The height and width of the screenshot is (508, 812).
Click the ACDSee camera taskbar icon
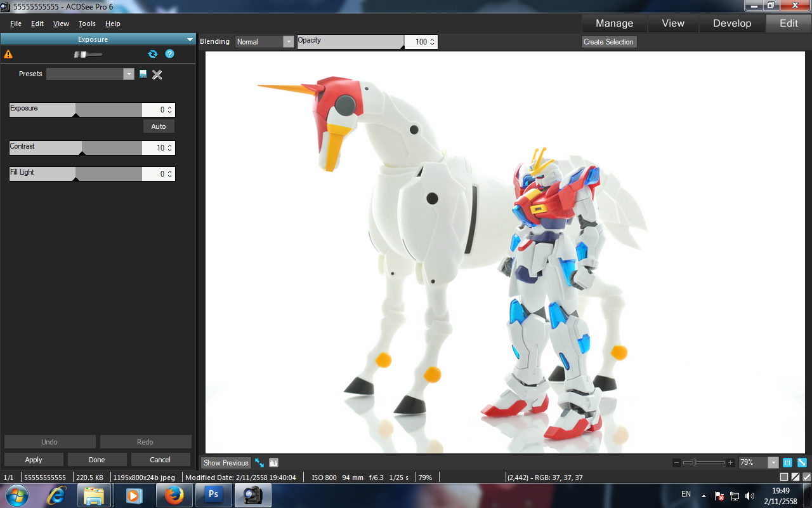(253, 495)
